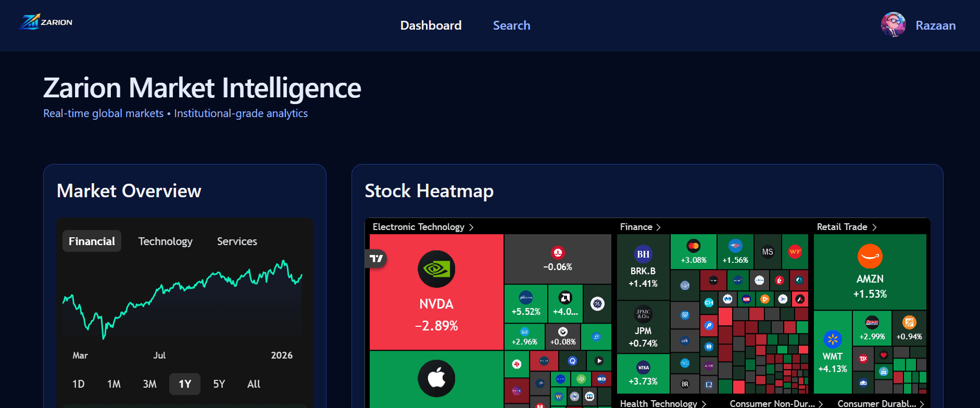Switch to the Services tab
Viewport: 980px width, 408px height.
pos(237,241)
